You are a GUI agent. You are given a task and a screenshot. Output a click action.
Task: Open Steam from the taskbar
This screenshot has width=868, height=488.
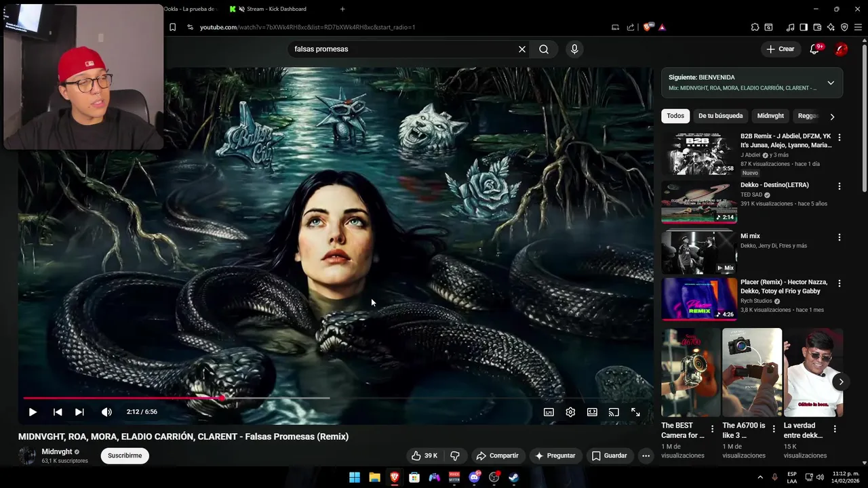tap(514, 477)
